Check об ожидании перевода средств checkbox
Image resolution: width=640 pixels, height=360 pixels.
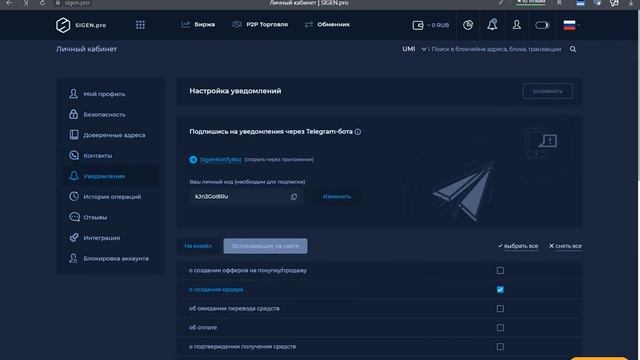click(x=500, y=309)
